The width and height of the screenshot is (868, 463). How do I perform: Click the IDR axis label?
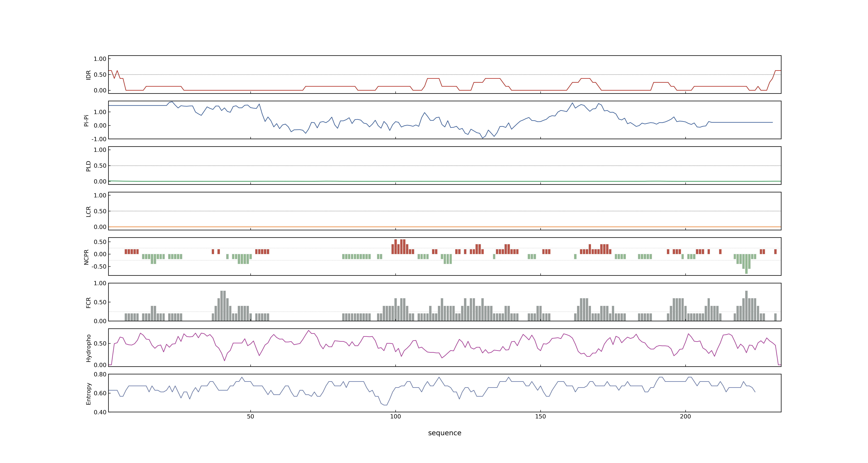[88, 75]
